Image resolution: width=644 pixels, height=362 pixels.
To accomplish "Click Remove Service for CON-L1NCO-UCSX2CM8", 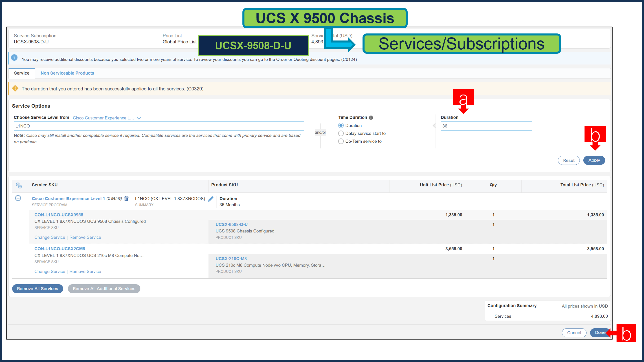I will (x=85, y=271).
